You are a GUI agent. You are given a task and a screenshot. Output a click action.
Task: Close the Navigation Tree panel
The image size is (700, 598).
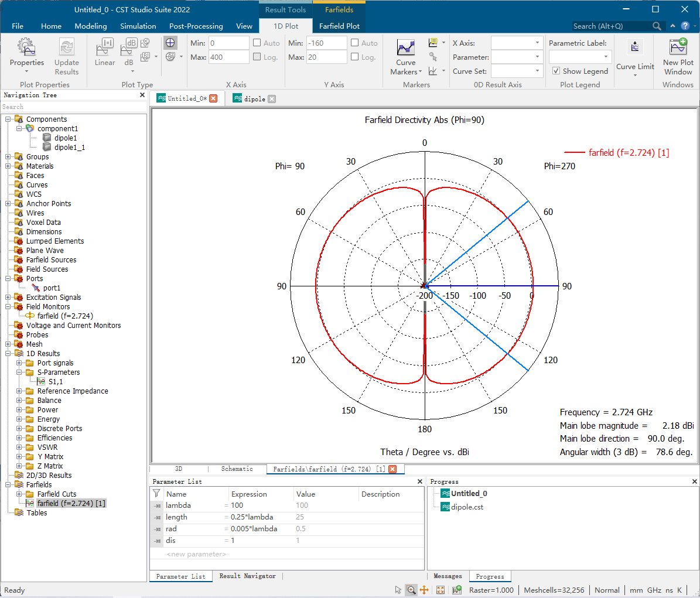(x=142, y=95)
